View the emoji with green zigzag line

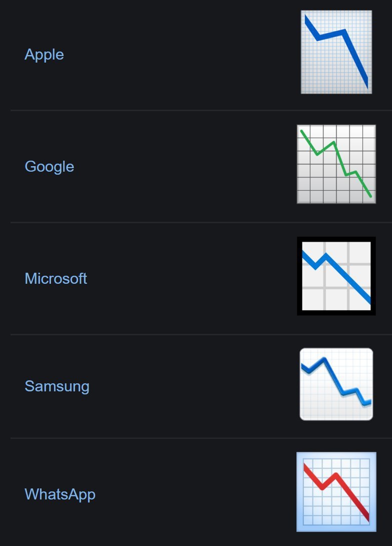pos(336,164)
